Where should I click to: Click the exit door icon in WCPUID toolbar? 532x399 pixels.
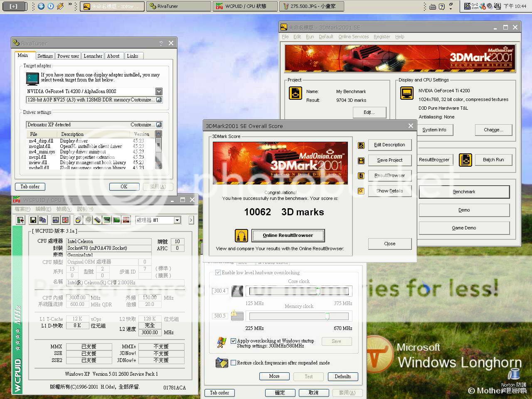pyautogui.click(x=21, y=220)
